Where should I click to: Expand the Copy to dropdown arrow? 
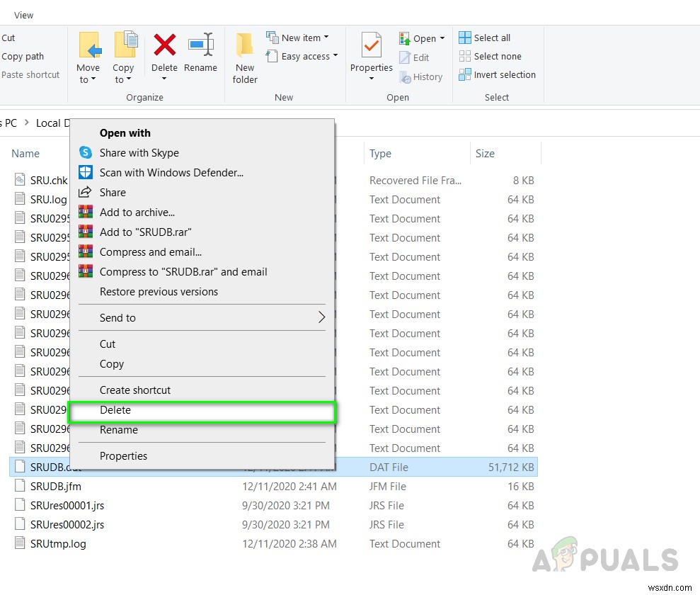coord(129,79)
